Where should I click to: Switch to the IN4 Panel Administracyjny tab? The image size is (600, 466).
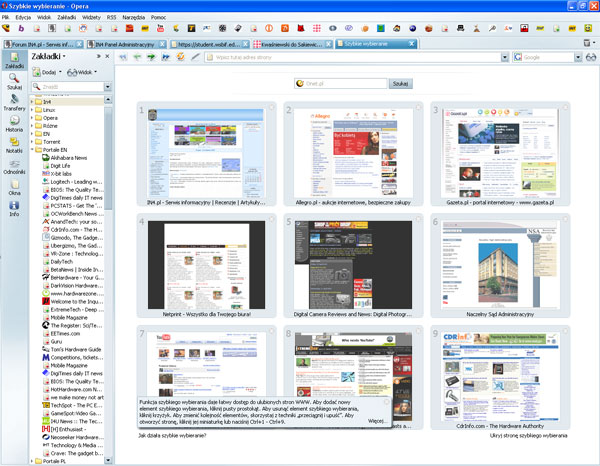coord(125,44)
